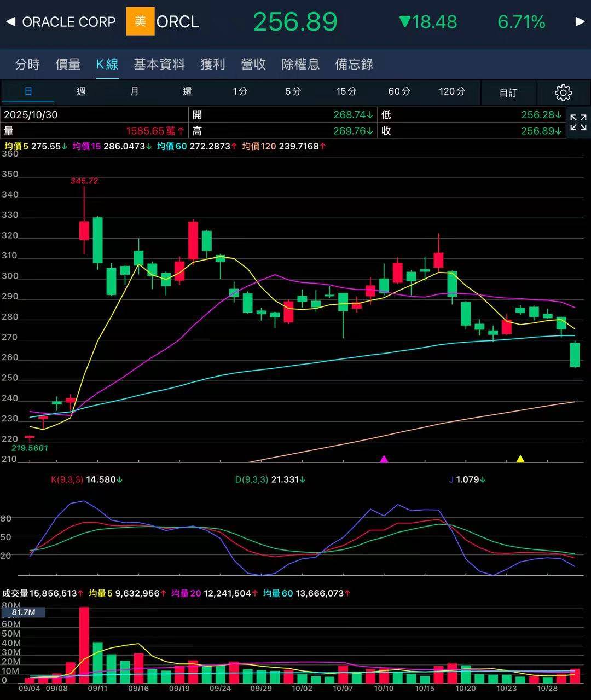Viewport: 591px width, 700px height.
Task: Open the 除權息 tab
Action: point(300,64)
